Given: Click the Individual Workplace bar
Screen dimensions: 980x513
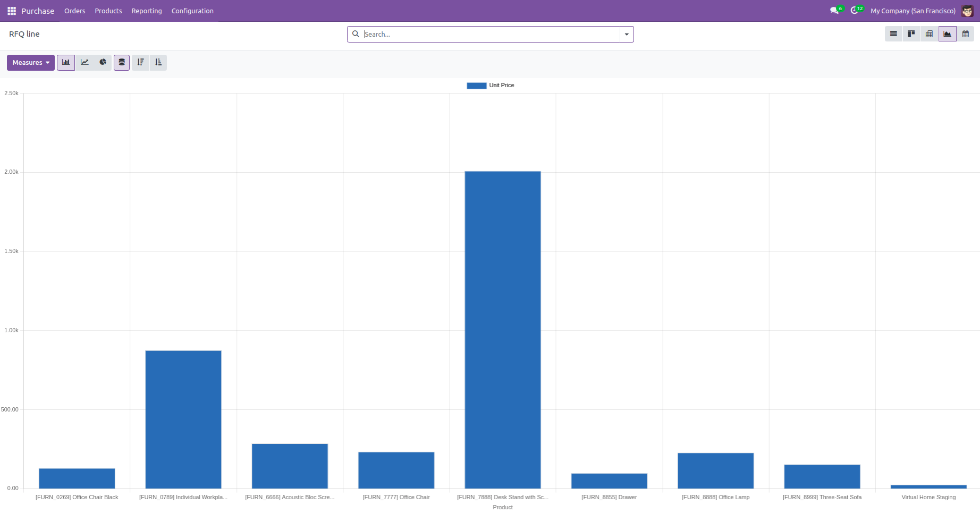Looking at the screenshot, I should point(183,419).
